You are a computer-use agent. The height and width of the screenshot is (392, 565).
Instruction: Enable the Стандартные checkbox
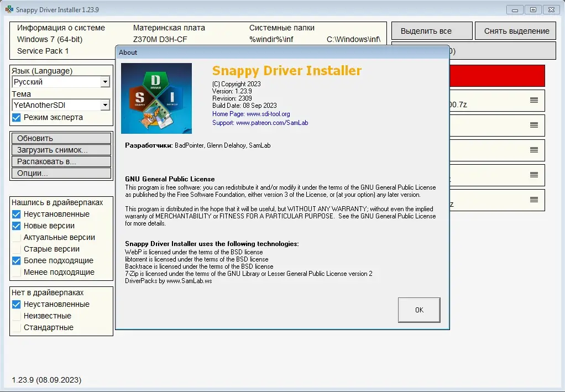[x=16, y=327]
